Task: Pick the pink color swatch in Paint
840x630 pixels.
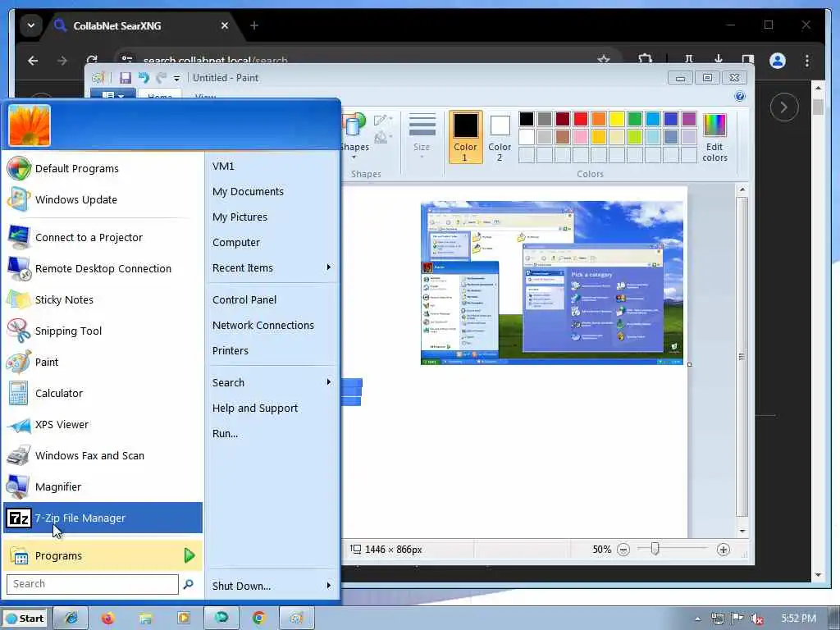Action: coord(581,137)
